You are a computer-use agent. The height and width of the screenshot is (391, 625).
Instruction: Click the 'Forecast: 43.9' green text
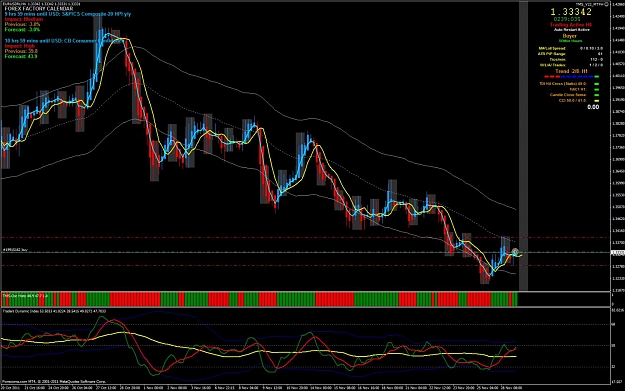click(21, 56)
